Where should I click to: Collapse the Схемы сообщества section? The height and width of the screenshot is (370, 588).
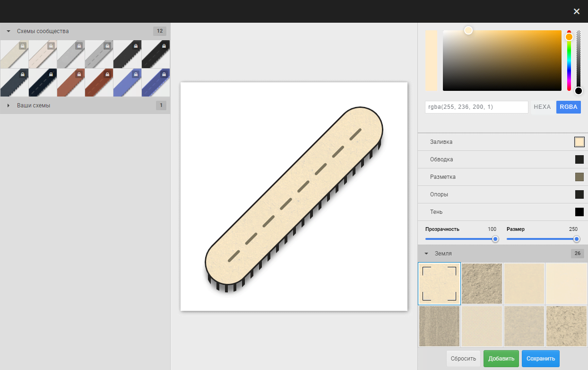coord(9,31)
